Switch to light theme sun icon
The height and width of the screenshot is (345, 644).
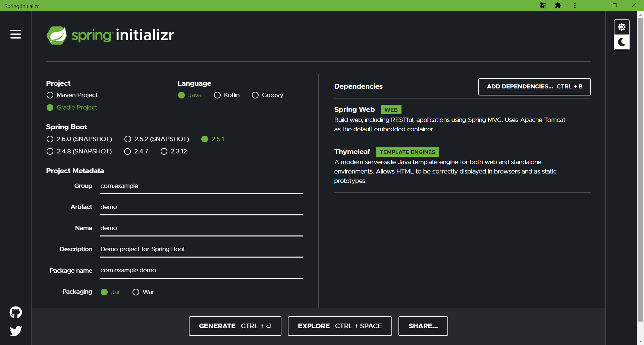[x=622, y=27]
